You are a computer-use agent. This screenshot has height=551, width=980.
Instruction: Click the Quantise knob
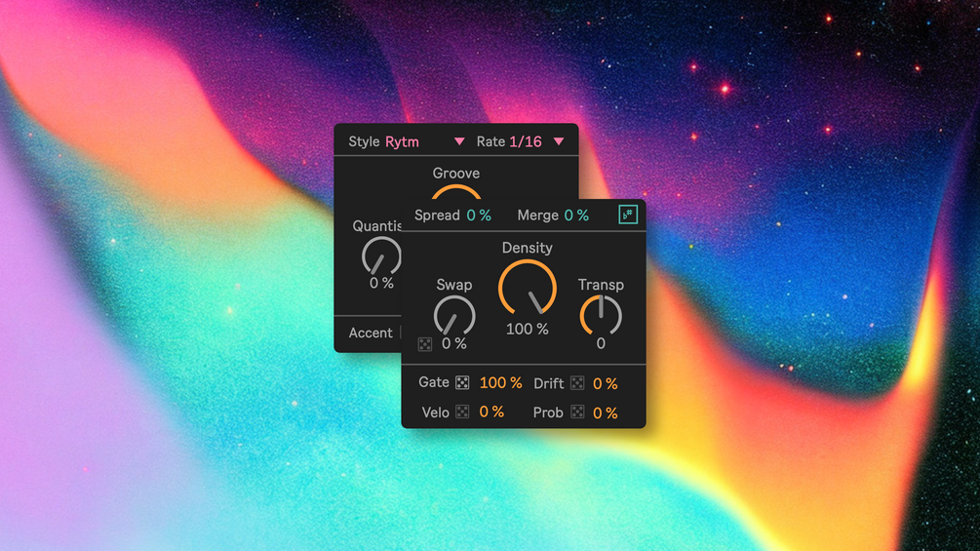coord(380,256)
